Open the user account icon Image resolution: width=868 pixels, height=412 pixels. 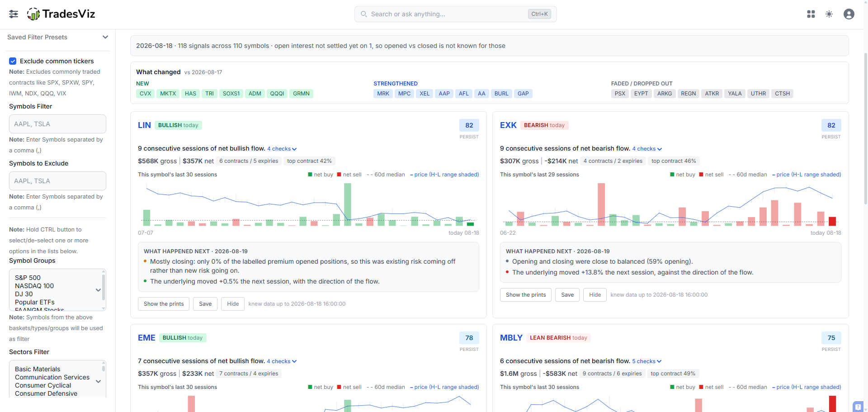click(849, 14)
